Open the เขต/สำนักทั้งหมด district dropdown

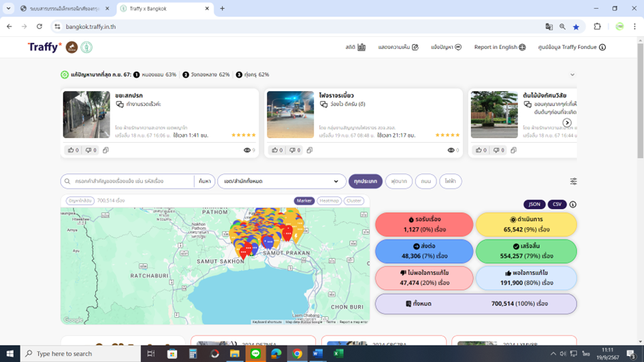(x=281, y=182)
